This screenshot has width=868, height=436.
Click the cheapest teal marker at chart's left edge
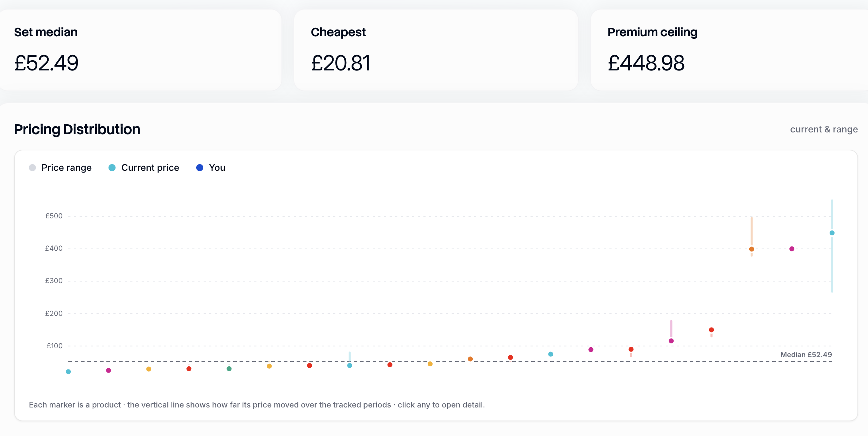[x=68, y=372]
